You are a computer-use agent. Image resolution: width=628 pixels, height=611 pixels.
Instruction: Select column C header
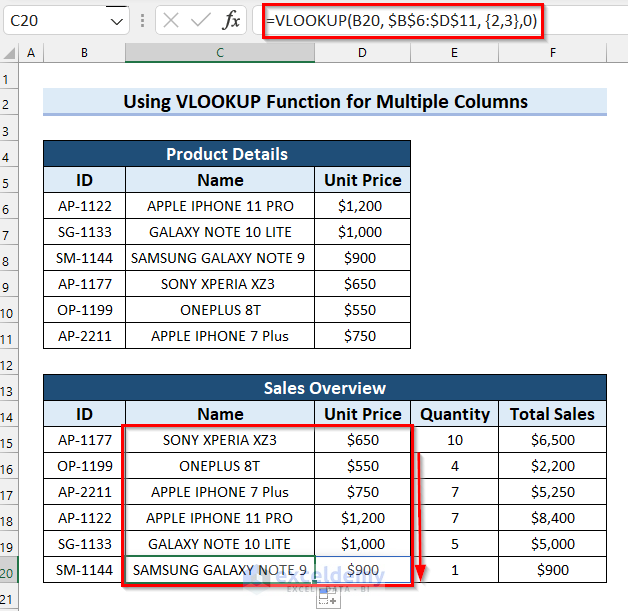coord(219,52)
